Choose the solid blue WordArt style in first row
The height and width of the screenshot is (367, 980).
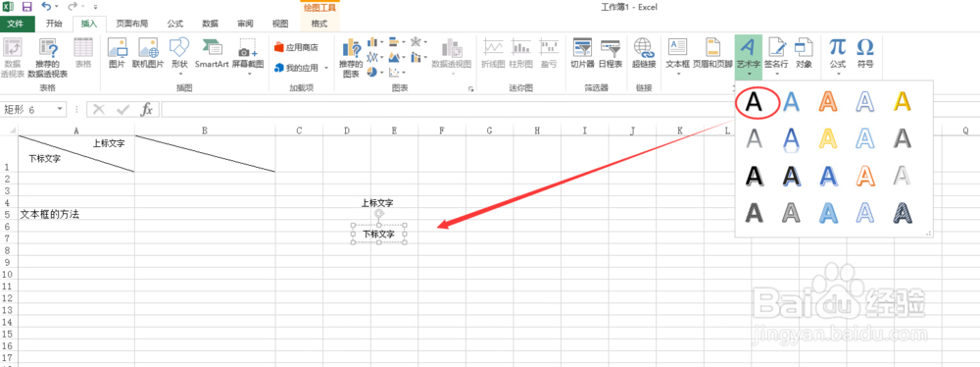pyautogui.click(x=792, y=101)
